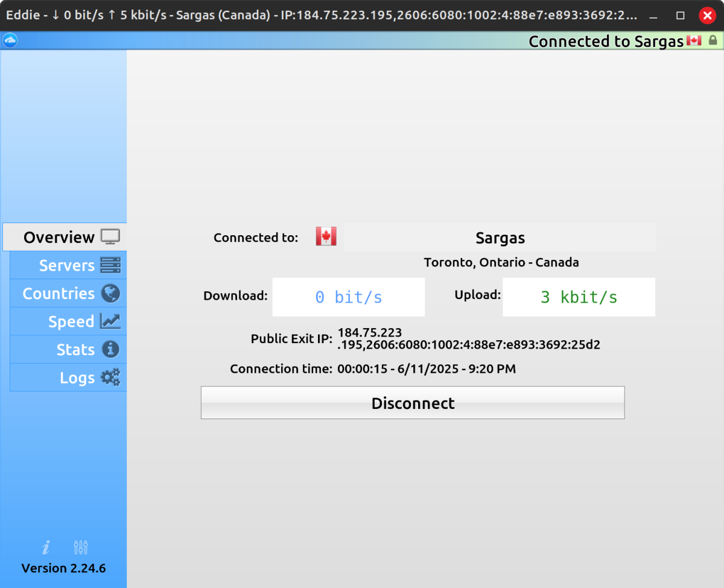Click the Canada flag next to Connected to
The image size is (724, 588).
(326, 236)
